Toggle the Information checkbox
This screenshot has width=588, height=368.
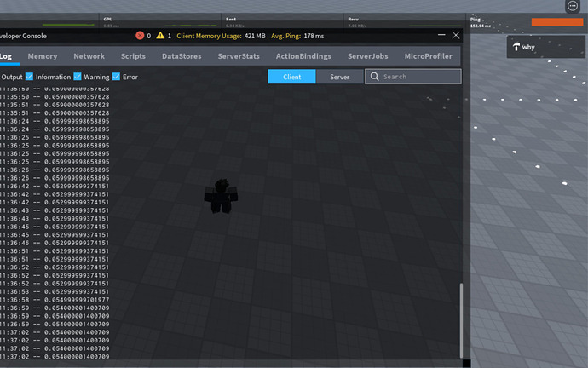tap(29, 77)
